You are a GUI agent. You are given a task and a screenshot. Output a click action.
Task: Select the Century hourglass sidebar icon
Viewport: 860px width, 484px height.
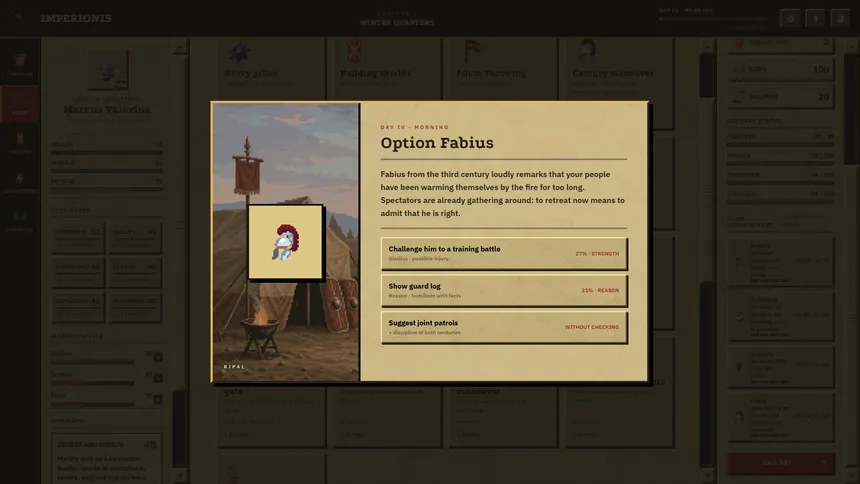point(20,143)
